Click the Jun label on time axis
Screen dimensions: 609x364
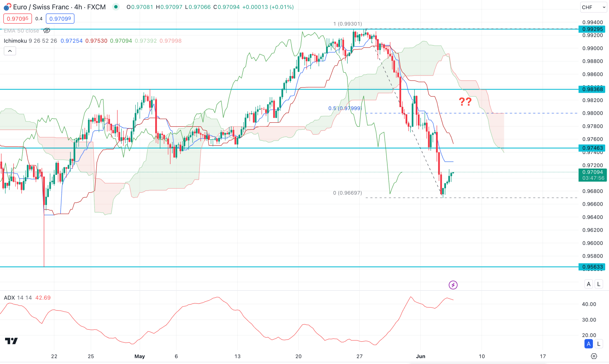421,356
